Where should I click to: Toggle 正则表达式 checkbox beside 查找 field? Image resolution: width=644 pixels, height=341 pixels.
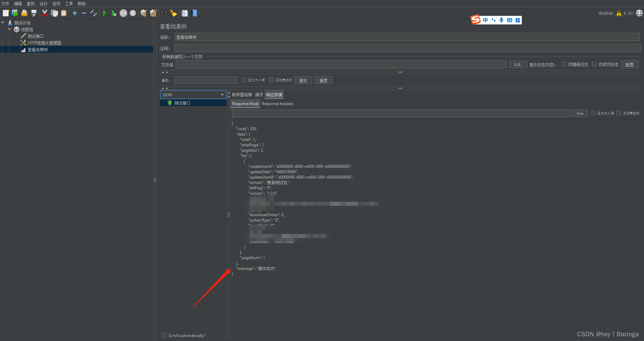(271, 80)
